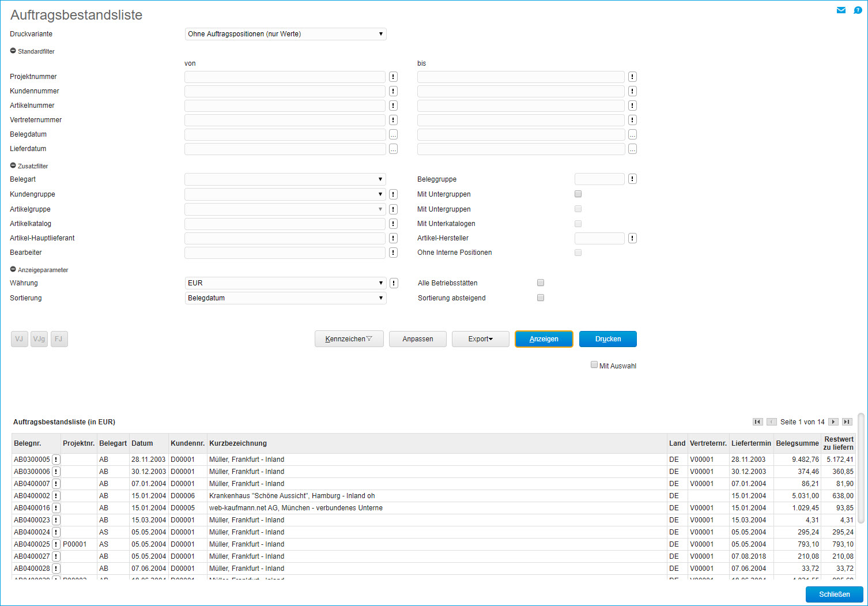Open details icon for AB0300005

click(56, 460)
